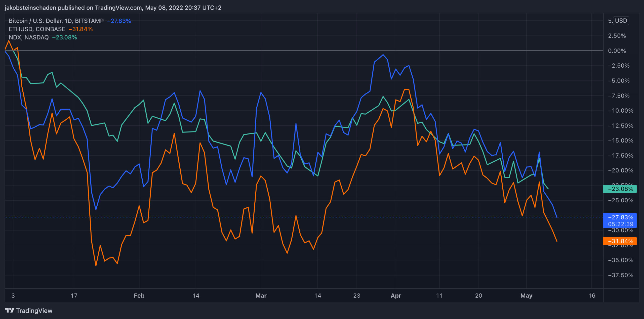Select the NDX, NASDAQ legend label
Screen dimensions: 644x319
(29, 37)
